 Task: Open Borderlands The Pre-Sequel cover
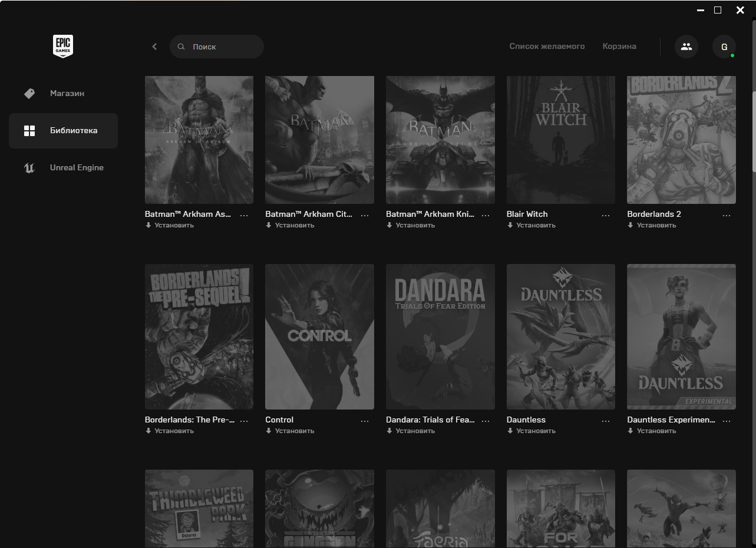[x=199, y=336]
